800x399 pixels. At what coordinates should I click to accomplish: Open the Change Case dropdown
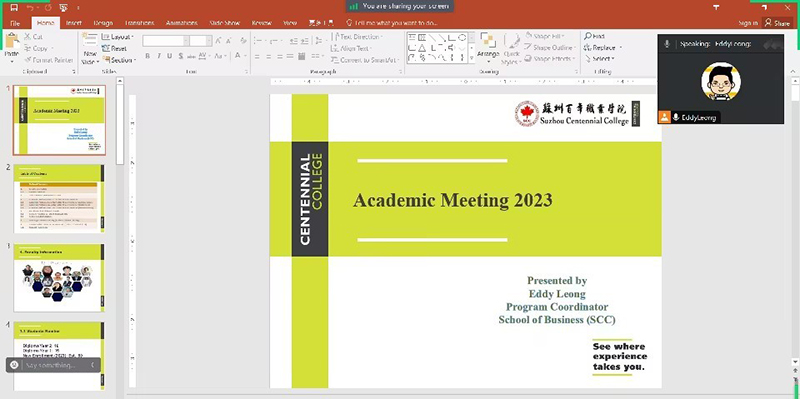tap(220, 56)
